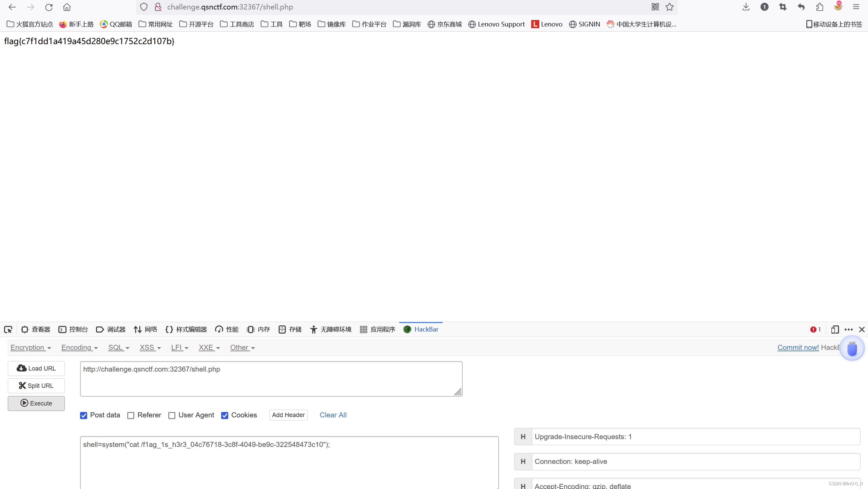Switch to the 网络 network tab

tap(146, 330)
